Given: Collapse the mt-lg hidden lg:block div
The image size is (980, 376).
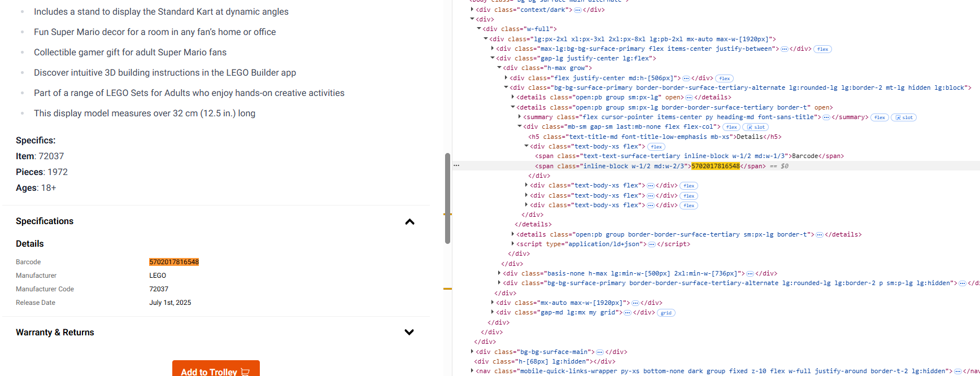Looking at the screenshot, I should (506, 88).
